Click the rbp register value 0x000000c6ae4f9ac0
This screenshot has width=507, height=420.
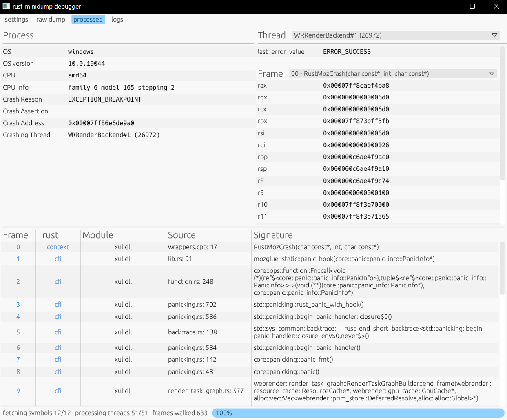point(356,157)
